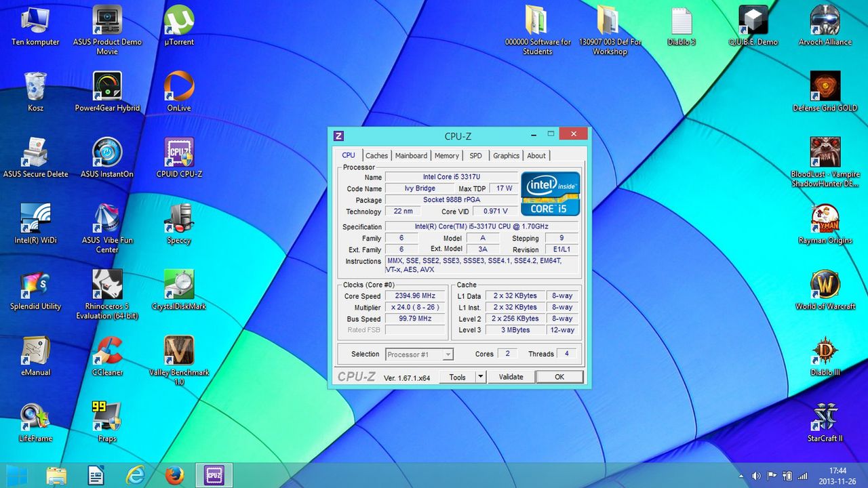Viewport: 868px width, 488px height.
Task: Click the Specification i5-3317U text field
Action: point(481,226)
